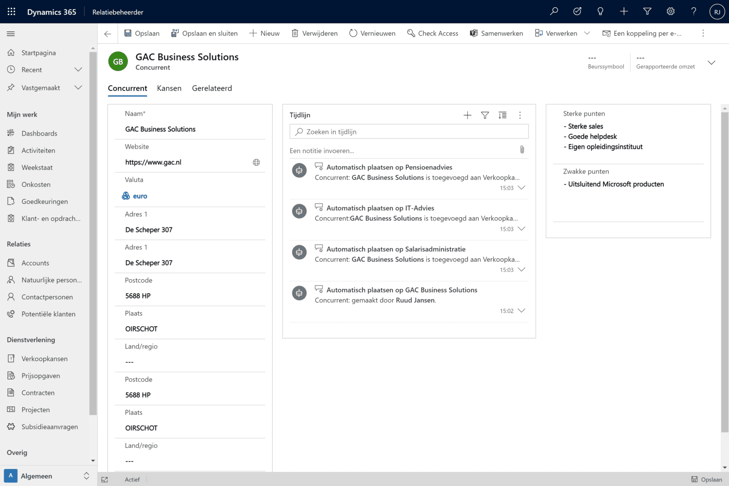Click Samenwerken in command bar

(x=497, y=33)
